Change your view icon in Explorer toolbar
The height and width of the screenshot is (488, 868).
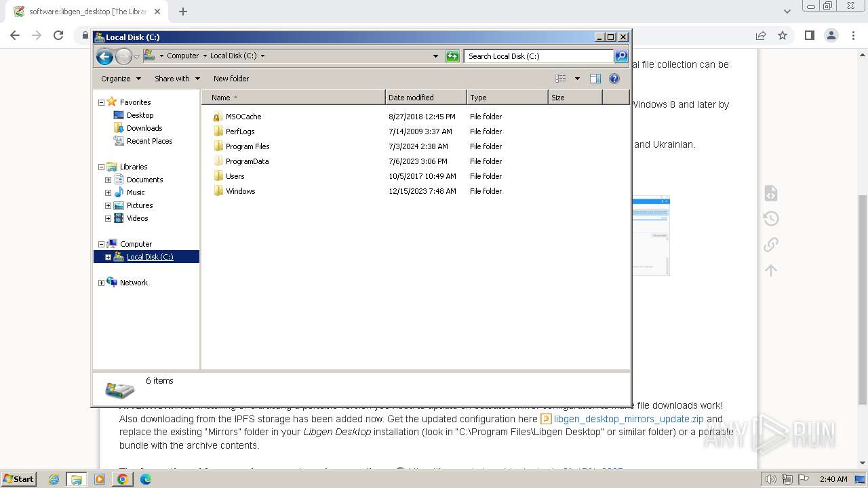click(561, 79)
